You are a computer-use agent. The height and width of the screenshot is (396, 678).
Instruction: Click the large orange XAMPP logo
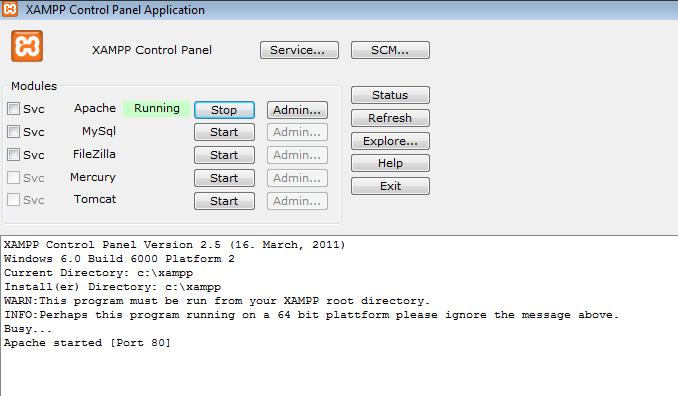click(27, 46)
